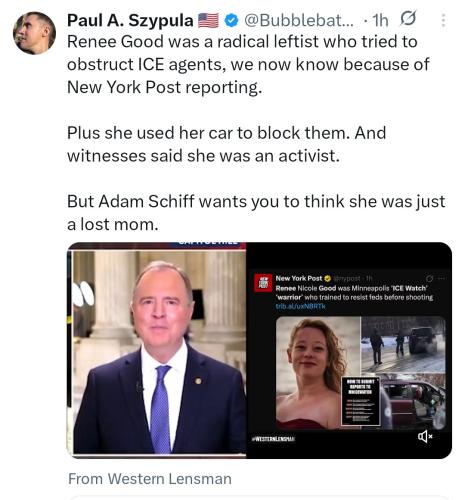This screenshot has width=465, height=500.
Task: Open the @Bubblebat... username handle
Action: click(x=299, y=21)
